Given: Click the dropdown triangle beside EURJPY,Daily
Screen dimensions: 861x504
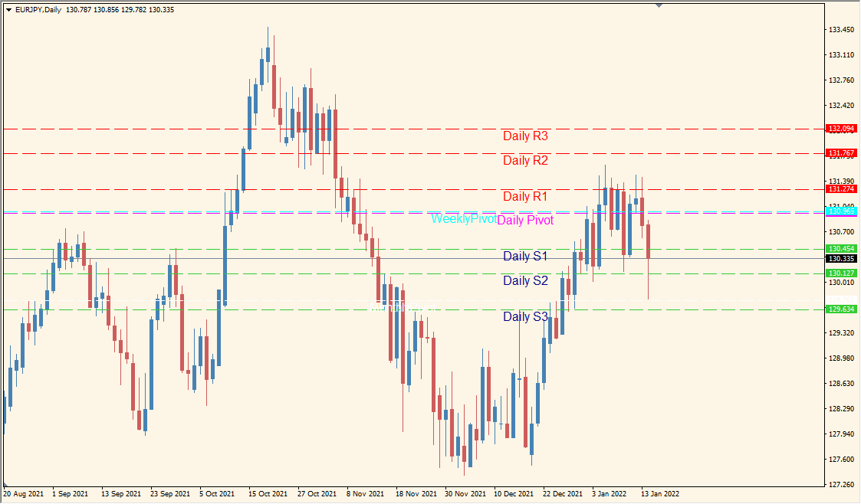Looking at the screenshot, I should point(8,10).
